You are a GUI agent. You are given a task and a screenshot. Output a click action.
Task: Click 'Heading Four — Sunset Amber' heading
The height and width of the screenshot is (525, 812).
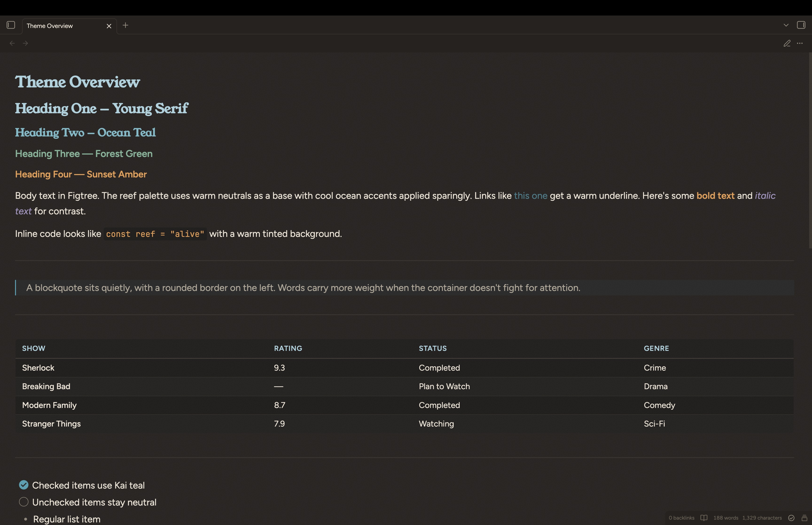coord(81,174)
